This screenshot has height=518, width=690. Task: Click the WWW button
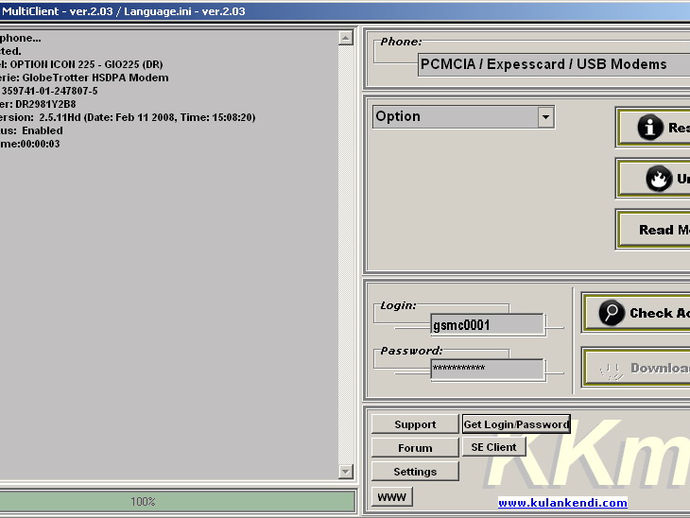pyautogui.click(x=392, y=497)
